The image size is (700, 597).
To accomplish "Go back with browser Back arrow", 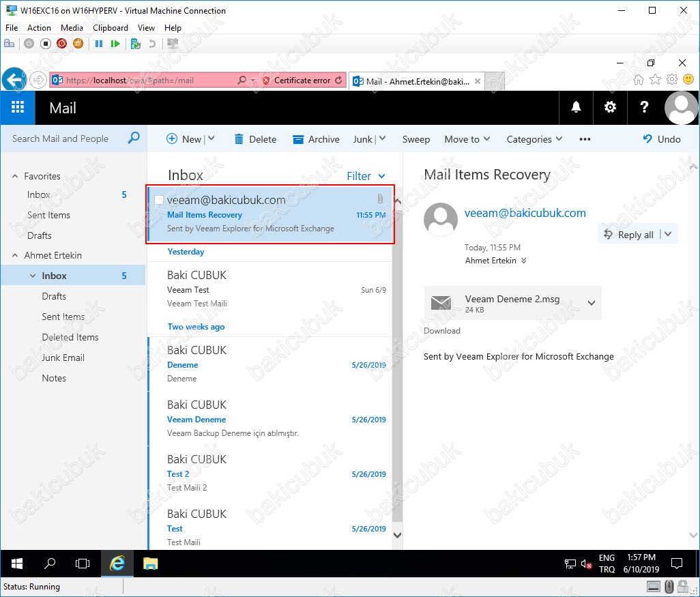I will (14, 80).
